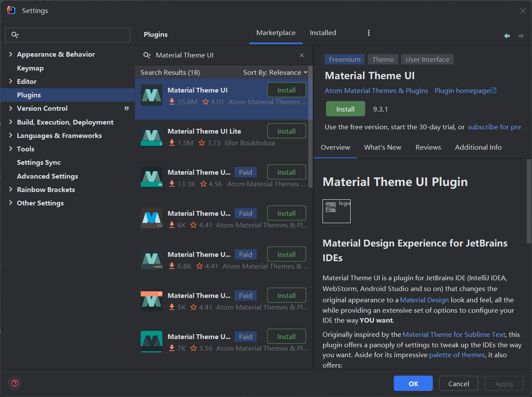Open the Plugin homepage link

(462, 91)
